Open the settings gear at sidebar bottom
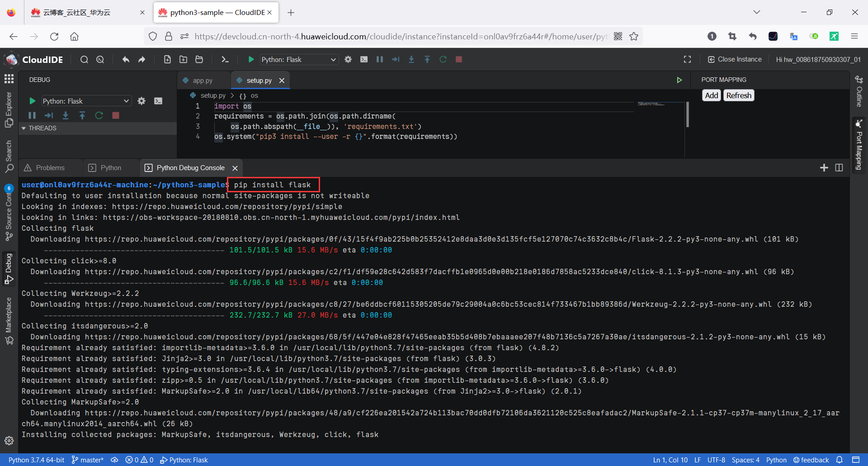868x466 pixels. 9,441
